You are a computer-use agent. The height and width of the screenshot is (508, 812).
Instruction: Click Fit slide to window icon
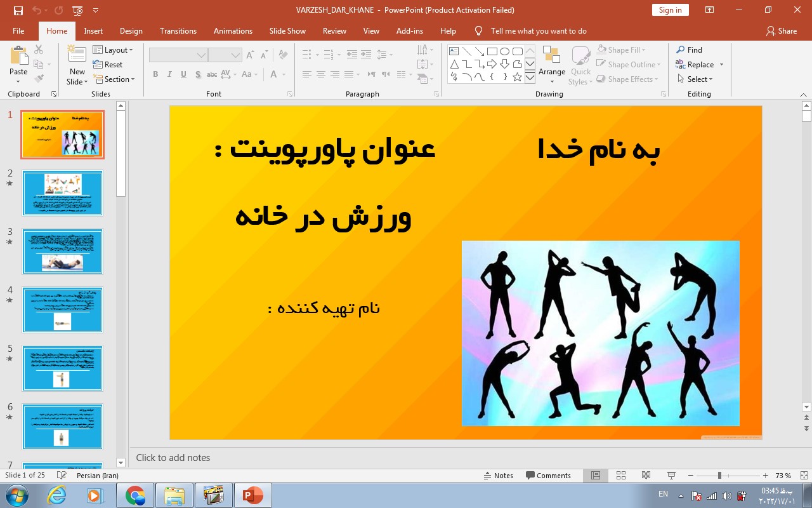pos(804,476)
